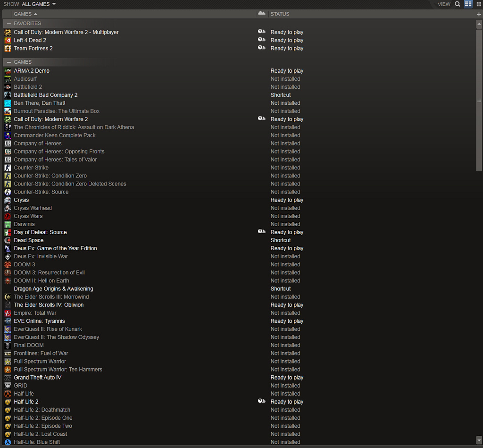
Task: Click cloud sync icon for Day of Defeat: Source
Action: coord(261,232)
